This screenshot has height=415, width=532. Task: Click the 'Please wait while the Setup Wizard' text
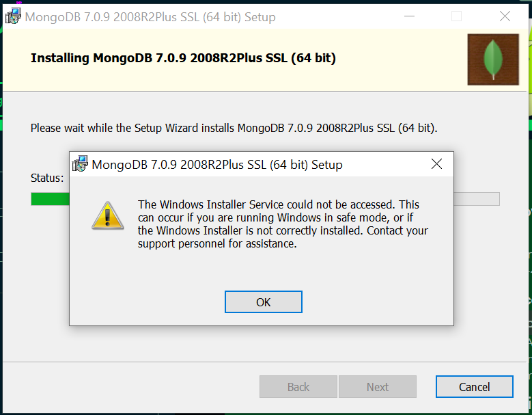234,128
